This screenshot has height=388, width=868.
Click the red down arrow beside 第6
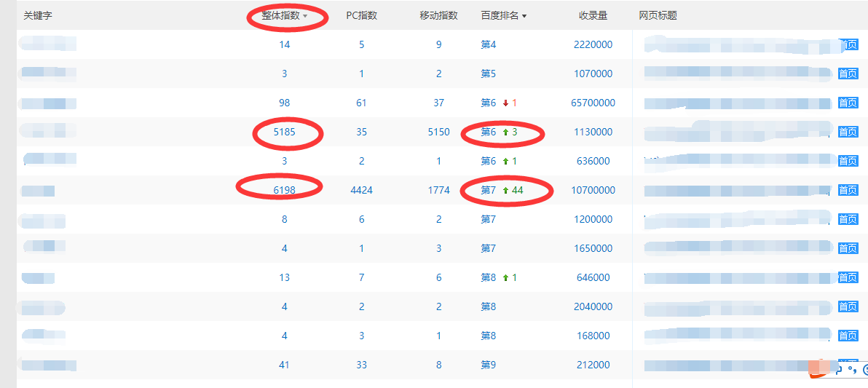(x=505, y=103)
